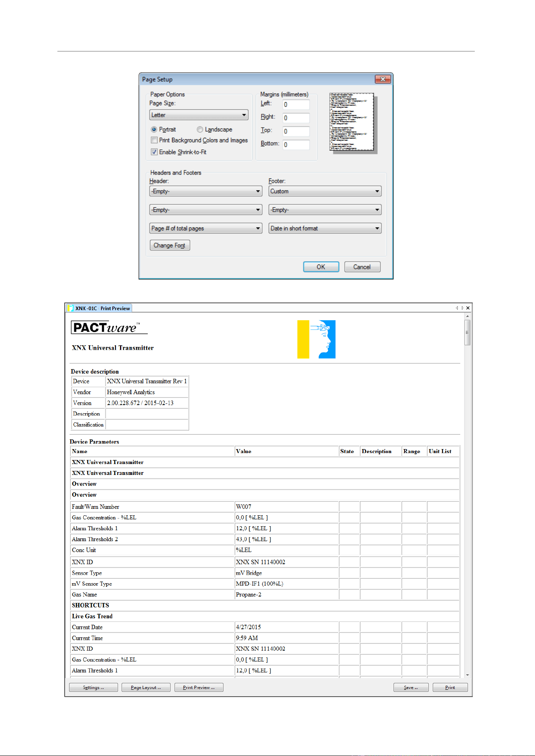Click the '43,0 [ %LEL ]' Alarm Thresholds 2 value
Image resolution: width=535 pixels, height=756 pixels.
click(x=254, y=540)
